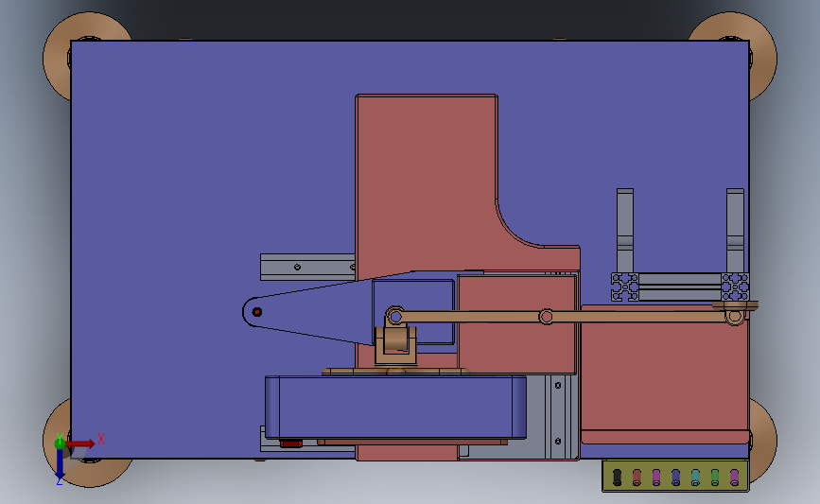Select the right vertical grey post

tap(735, 231)
